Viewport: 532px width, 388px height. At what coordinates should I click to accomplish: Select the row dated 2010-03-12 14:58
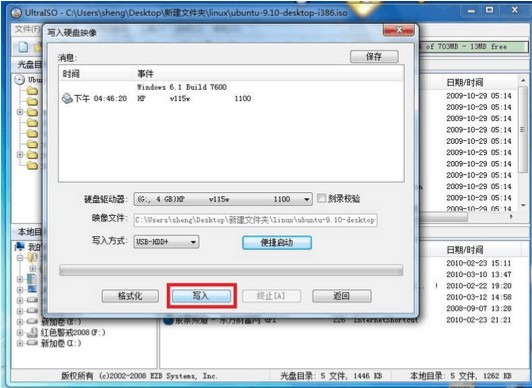478,297
